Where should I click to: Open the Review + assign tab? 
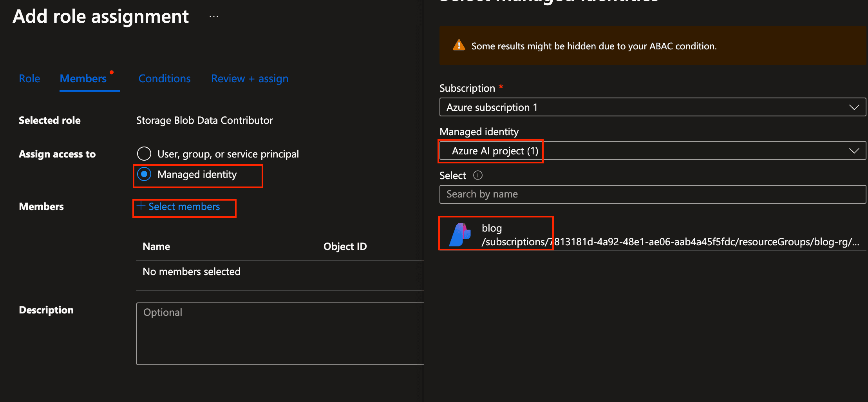pyautogui.click(x=250, y=79)
